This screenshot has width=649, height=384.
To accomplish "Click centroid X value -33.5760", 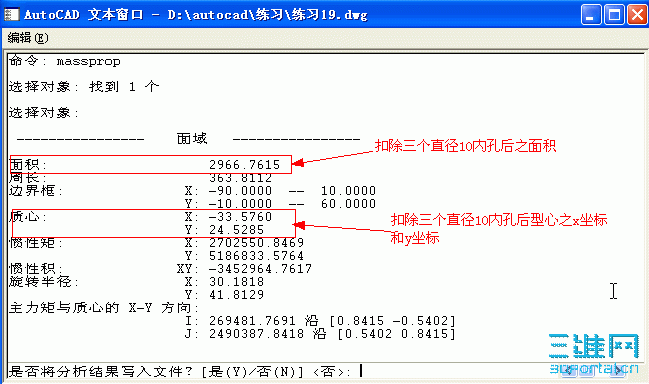I will click(240, 217).
